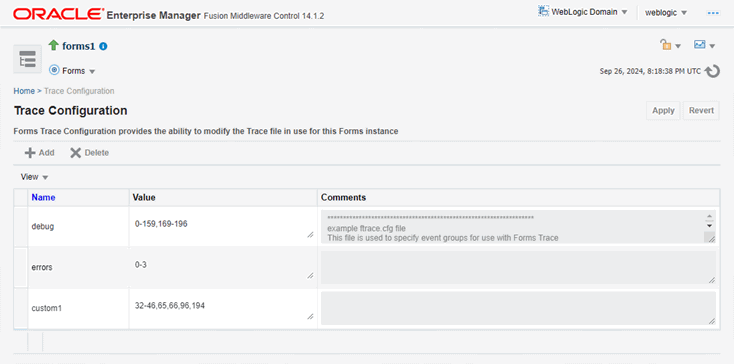Click the errors comments text area
The image size is (734, 364).
(518, 268)
